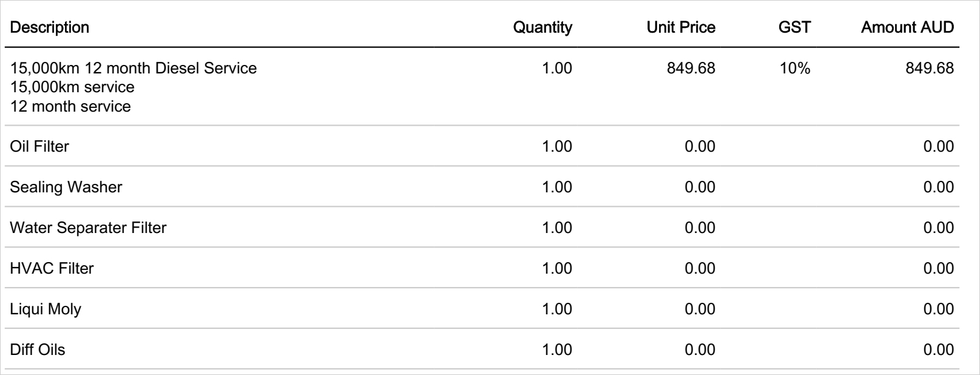
Task: Click the Description column header
Action: coord(50,27)
